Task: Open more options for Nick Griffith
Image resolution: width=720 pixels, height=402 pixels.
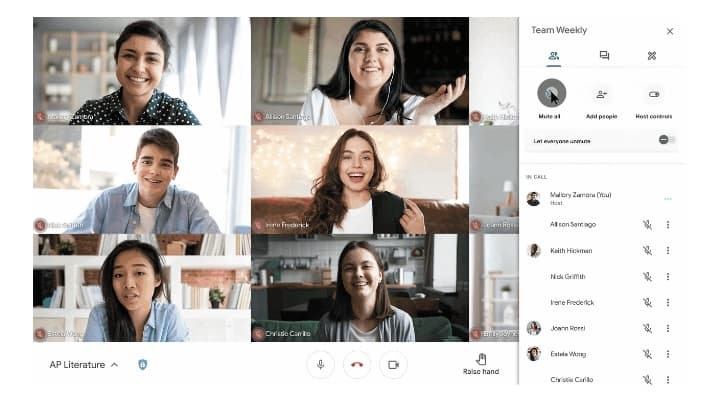Action: click(668, 277)
